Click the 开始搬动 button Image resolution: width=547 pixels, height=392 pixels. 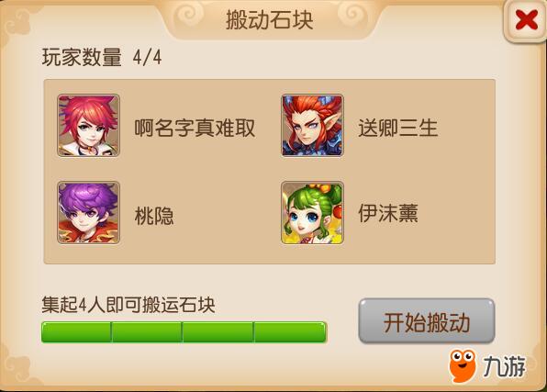427,321
